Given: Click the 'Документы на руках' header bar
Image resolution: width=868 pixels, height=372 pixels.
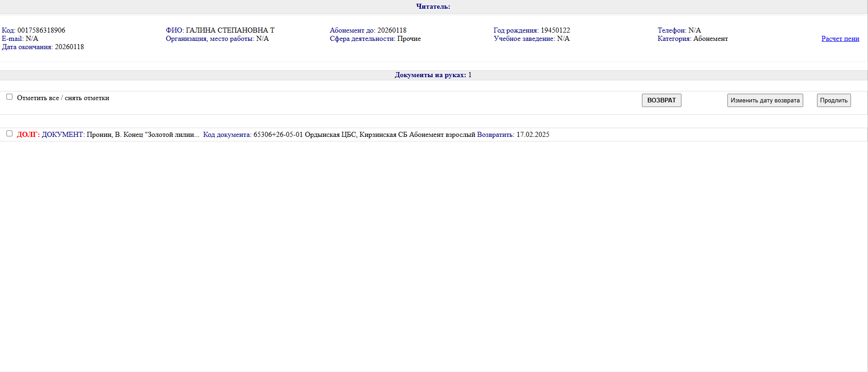Looking at the screenshot, I should click(x=433, y=75).
